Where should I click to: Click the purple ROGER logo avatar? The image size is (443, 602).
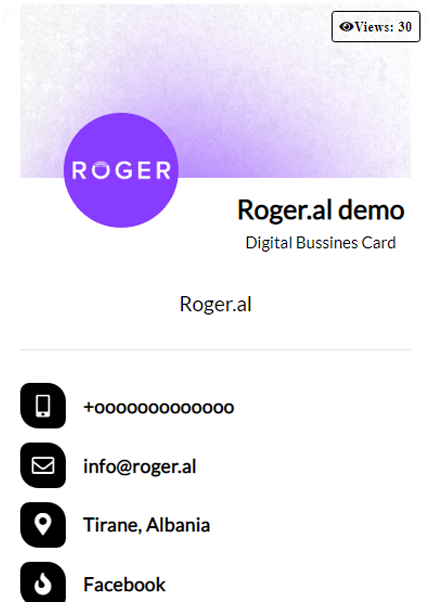[121, 170]
